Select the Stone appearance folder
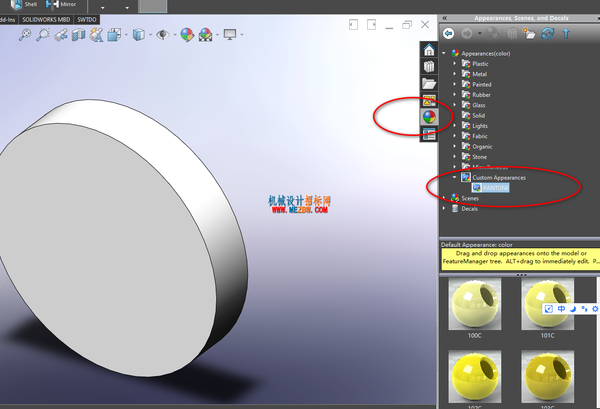Image resolution: width=600 pixels, height=409 pixels. coord(474,156)
